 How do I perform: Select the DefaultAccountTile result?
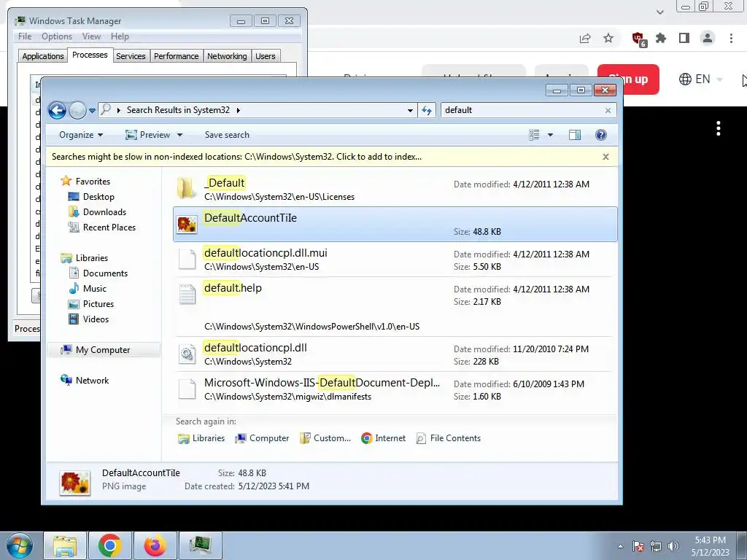395,225
